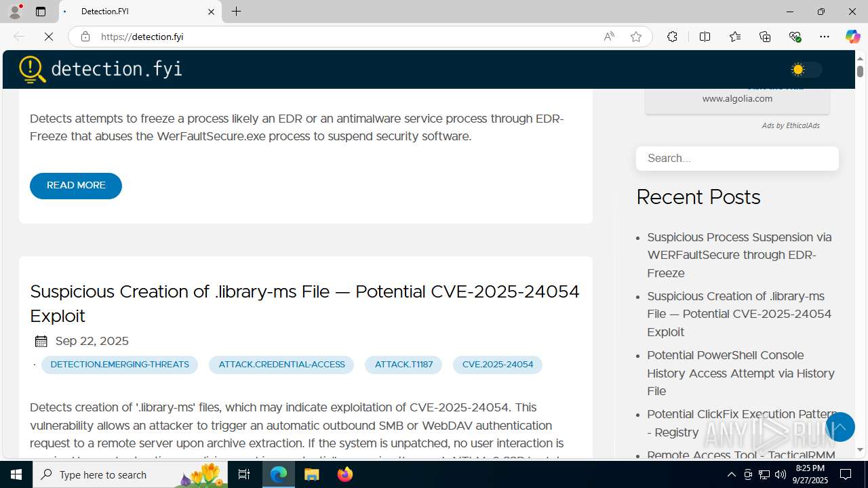Toggle the light/dark theme switch
The height and width of the screenshot is (488, 868).
click(806, 69)
